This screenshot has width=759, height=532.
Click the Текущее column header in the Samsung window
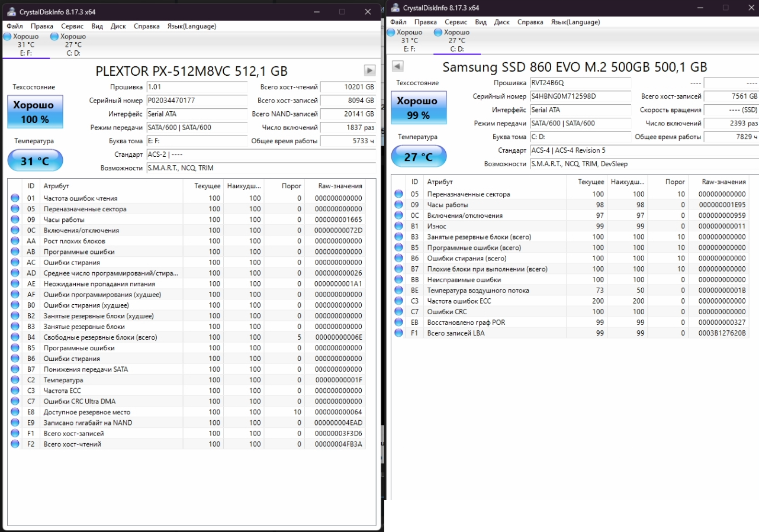point(591,182)
